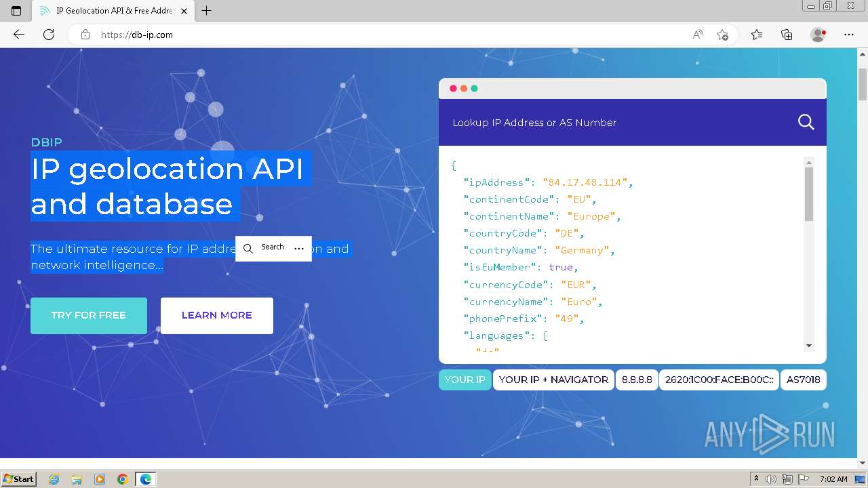Click TRY FOR FREE button

89,315
